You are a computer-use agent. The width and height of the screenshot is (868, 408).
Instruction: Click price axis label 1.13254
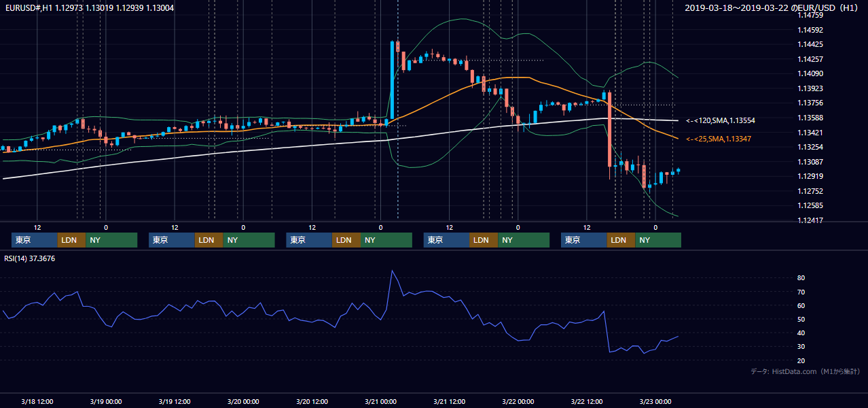point(810,147)
